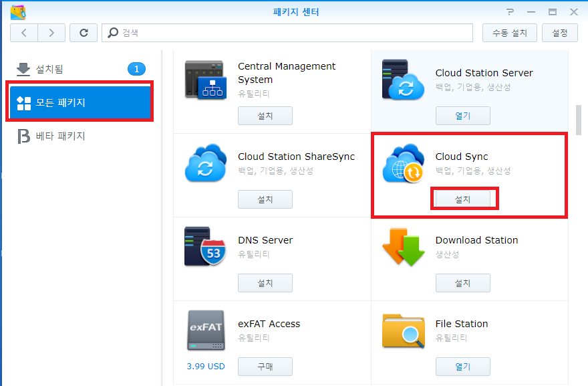Open File Station with 열기 button

463,367
